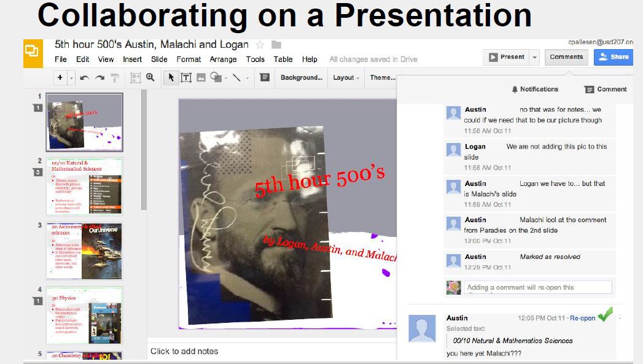The height and width of the screenshot is (364, 643).
Task: Click the Comments button
Action: (566, 57)
